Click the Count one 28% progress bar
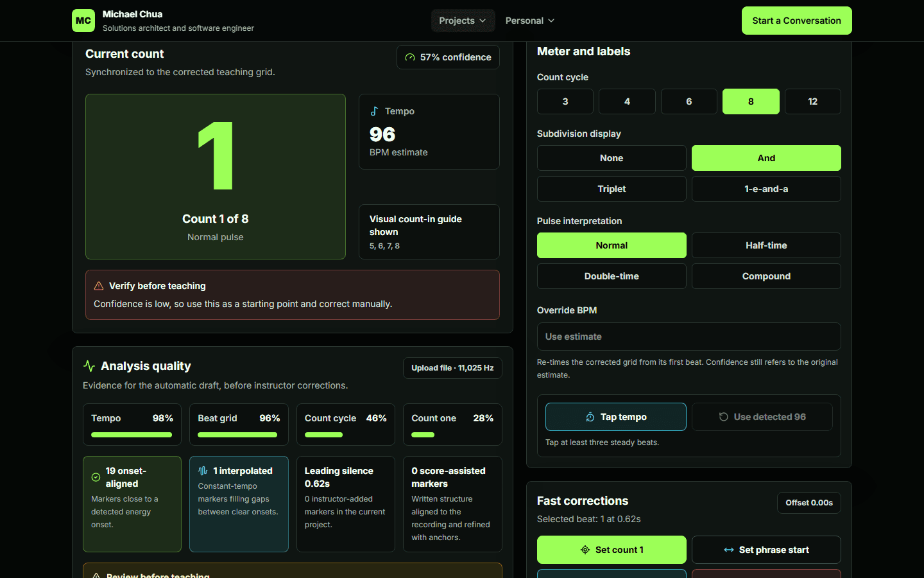 coord(452,435)
